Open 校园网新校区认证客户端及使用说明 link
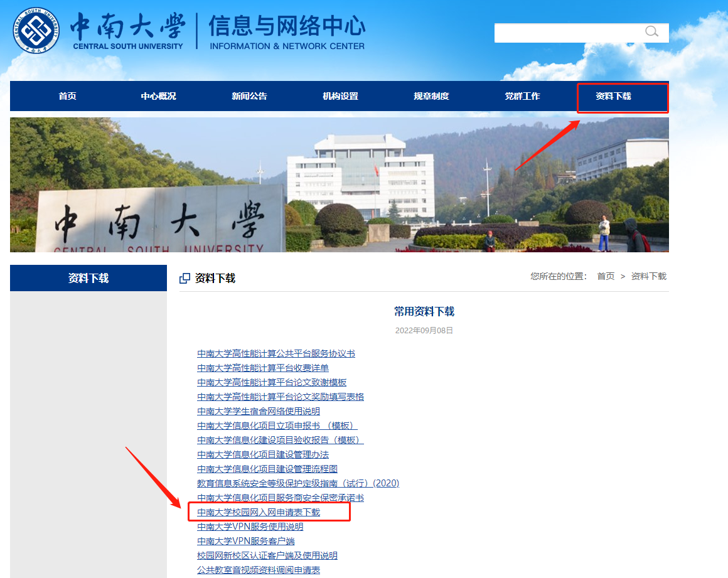Viewport: 728px width, 578px height. [x=267, y=555]
